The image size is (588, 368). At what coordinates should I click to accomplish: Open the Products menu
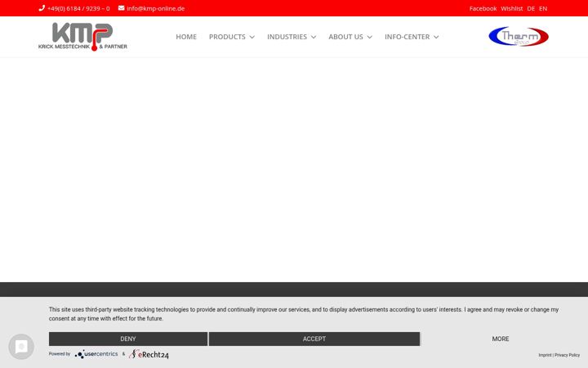point(227,37)
